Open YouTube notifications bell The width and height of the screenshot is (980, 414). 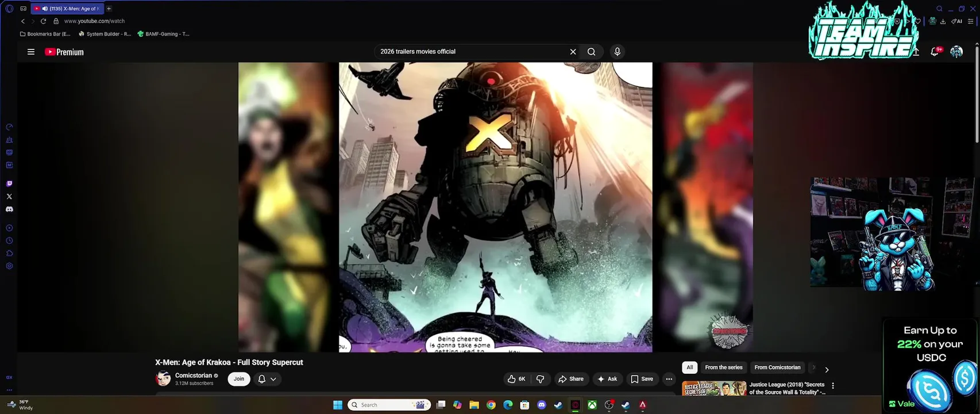tap(935, 52)
